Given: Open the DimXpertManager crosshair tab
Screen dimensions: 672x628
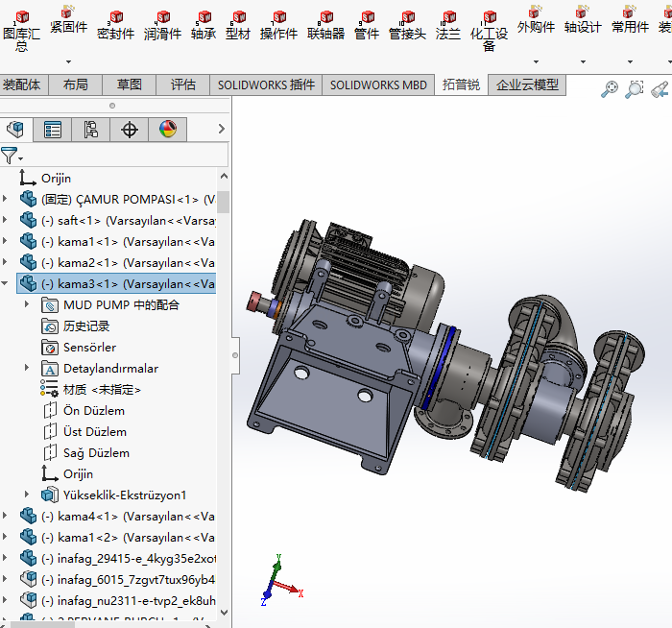Looking at the screenshot, I should pos(130,129).
